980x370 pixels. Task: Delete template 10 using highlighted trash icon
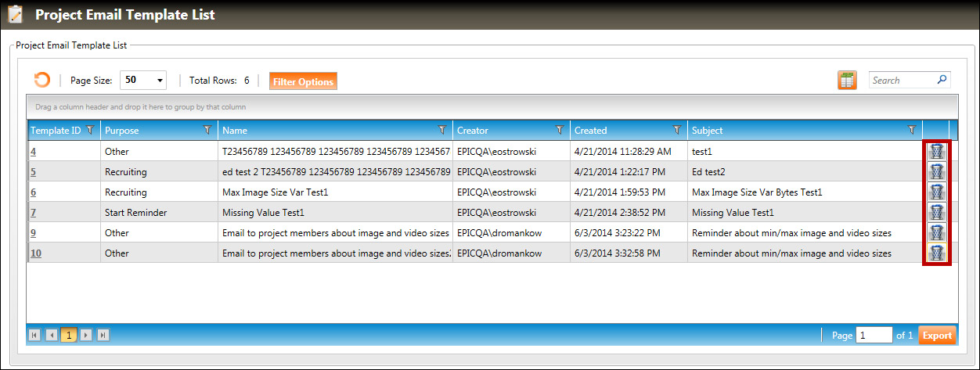click(937, 253)
